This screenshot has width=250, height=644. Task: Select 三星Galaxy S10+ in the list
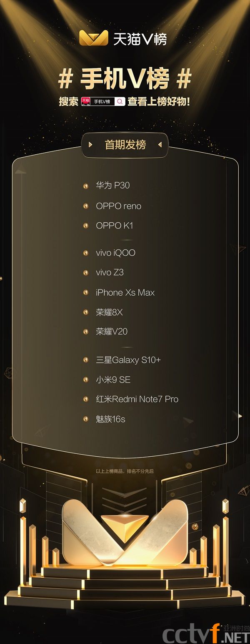pyautogui.click(x=128, y=360)
